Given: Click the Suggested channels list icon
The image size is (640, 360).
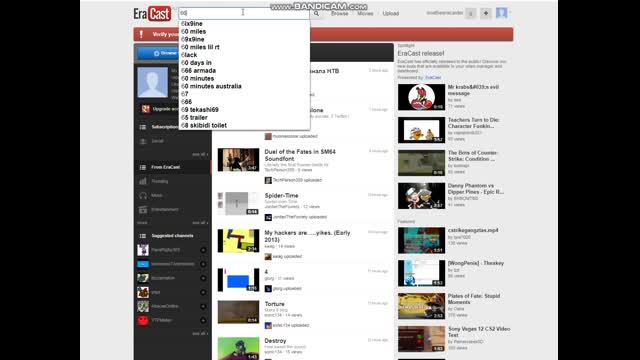Looking at the screenshot, I should [x=143, y=236].
